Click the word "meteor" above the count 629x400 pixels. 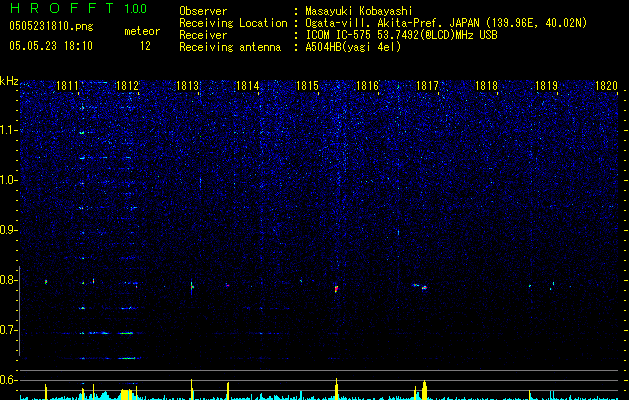[x=142, y=31]
